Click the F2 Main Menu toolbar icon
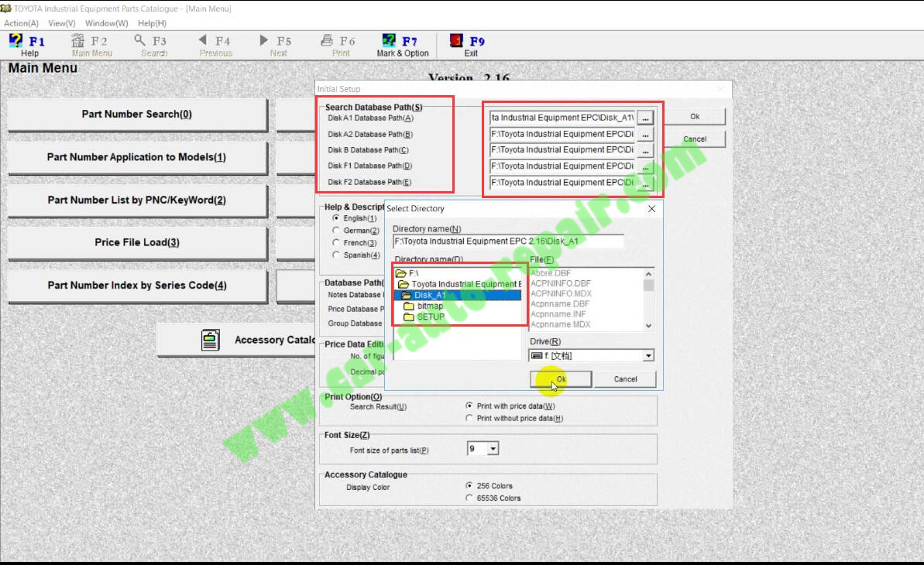Viewport: 924px width, 565px height. tap(77, 40)
